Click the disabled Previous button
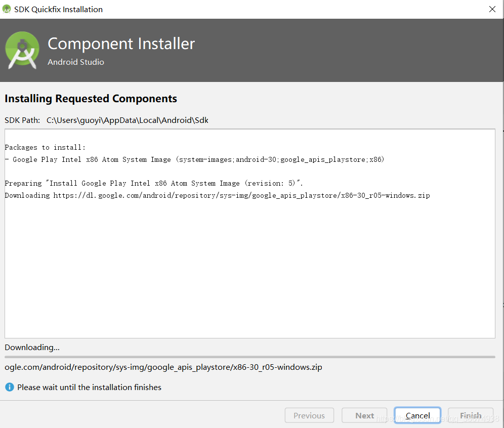This screenshot has height=428, width=504. 309,415
